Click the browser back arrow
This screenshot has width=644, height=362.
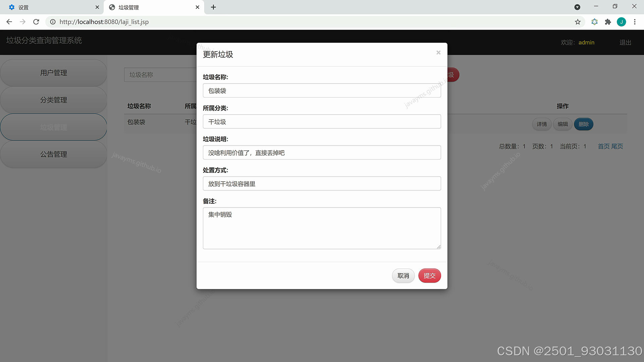pyautogui.click(x=9, y=22)
